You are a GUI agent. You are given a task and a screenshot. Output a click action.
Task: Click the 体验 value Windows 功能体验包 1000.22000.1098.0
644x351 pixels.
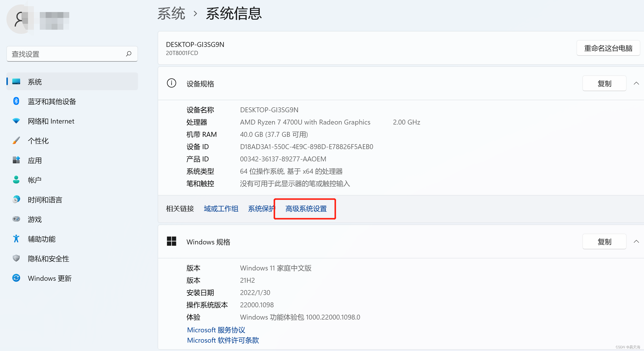pyautogui.click(x=300, y=317)
